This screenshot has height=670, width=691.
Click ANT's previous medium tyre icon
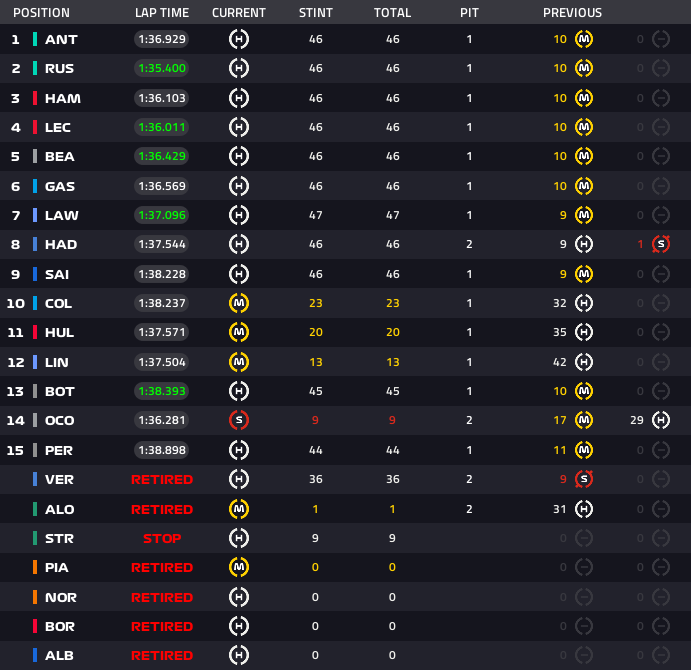click(x=585, y=39)
